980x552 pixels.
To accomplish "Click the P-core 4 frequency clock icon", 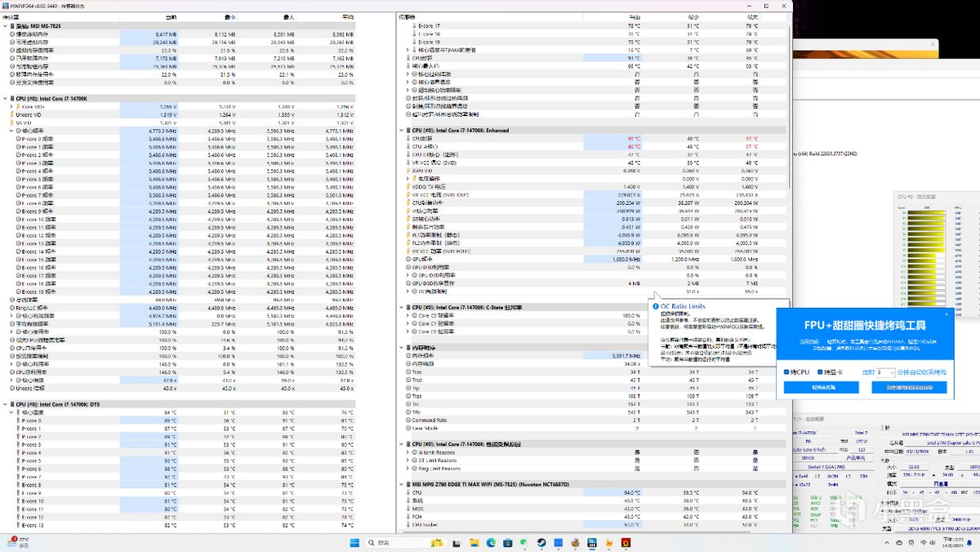I will pos(17,171).
